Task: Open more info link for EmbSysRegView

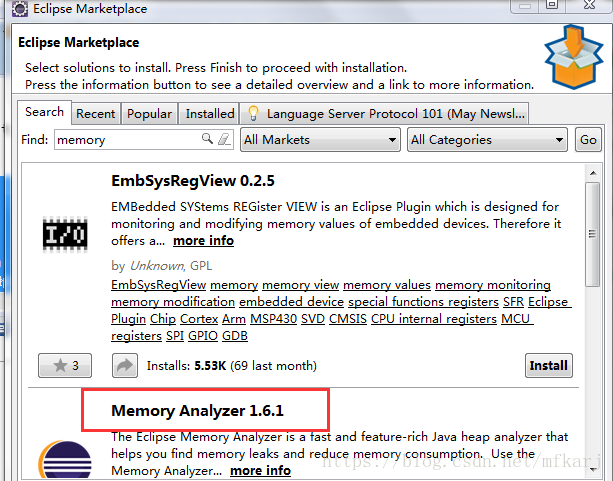Action: [203, 240]
